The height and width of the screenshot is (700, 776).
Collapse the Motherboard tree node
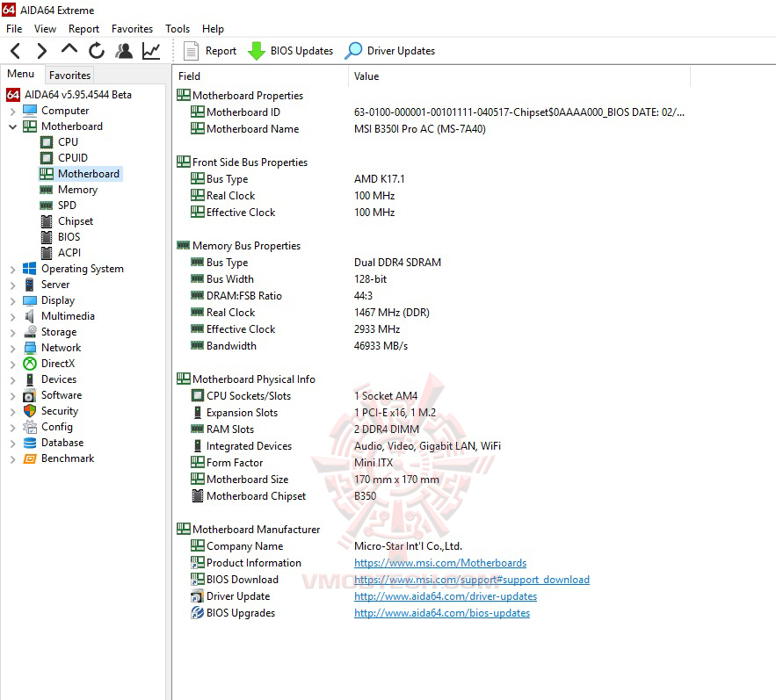point(13,127)
